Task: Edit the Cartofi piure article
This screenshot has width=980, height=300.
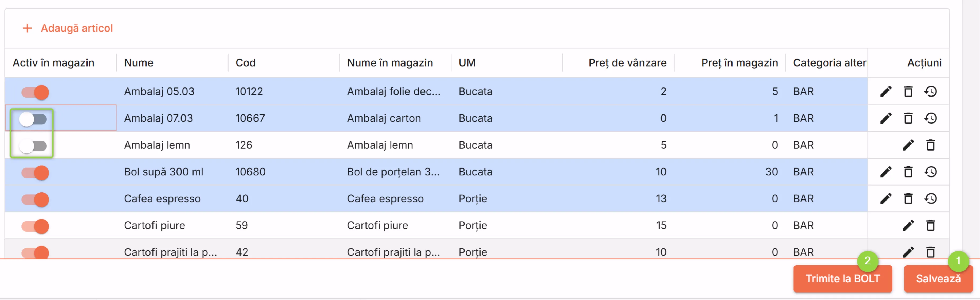Action: pos(908,225)
